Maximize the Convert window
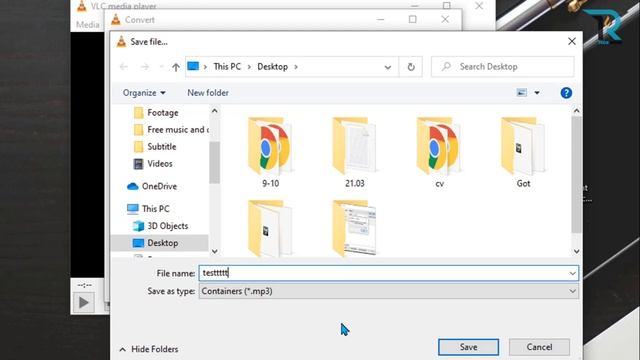 413,19
